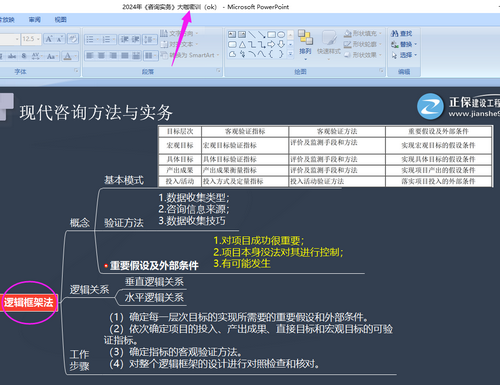
Task: Select the oval shape
Action: [281, 34]
